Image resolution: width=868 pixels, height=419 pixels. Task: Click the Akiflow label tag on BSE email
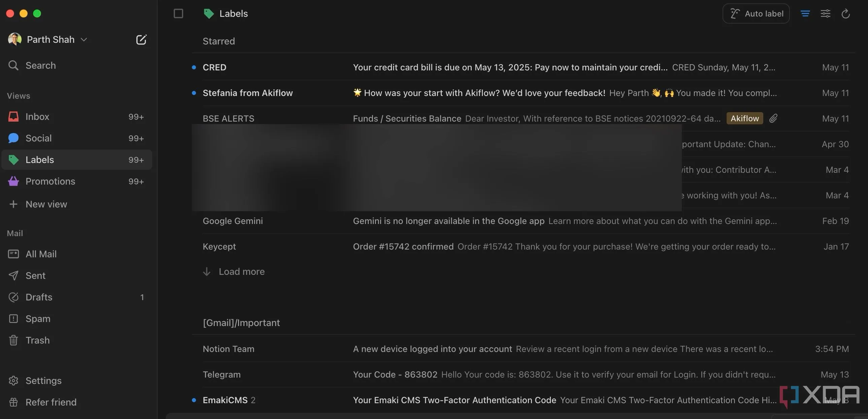tap(745, 118)
